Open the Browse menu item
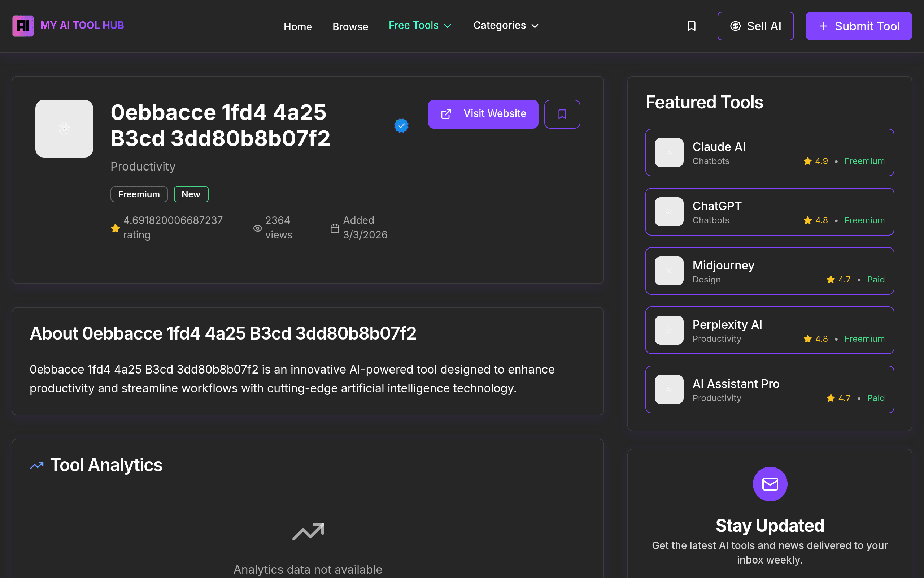The image size is (924, 578). click(x=350, y=26)
